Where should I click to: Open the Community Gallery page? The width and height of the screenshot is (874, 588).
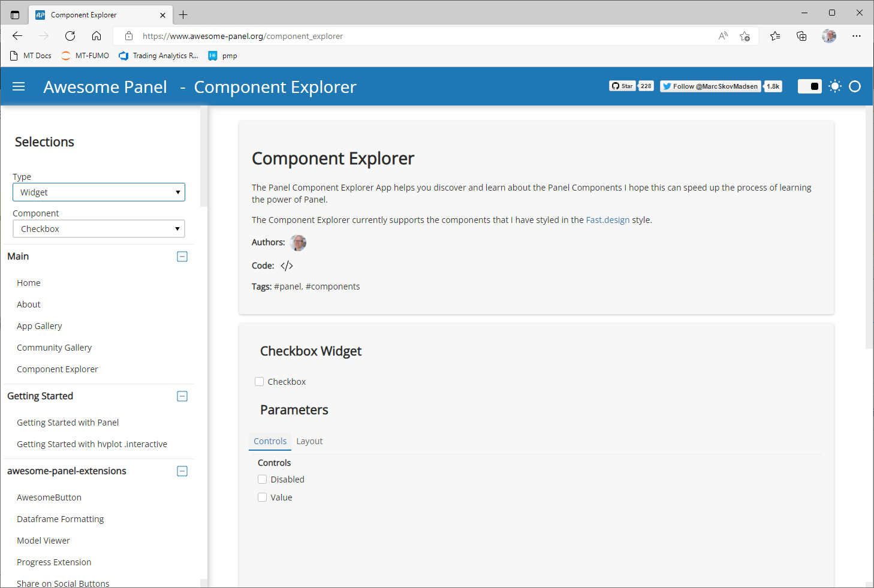(x=54, y=347)
